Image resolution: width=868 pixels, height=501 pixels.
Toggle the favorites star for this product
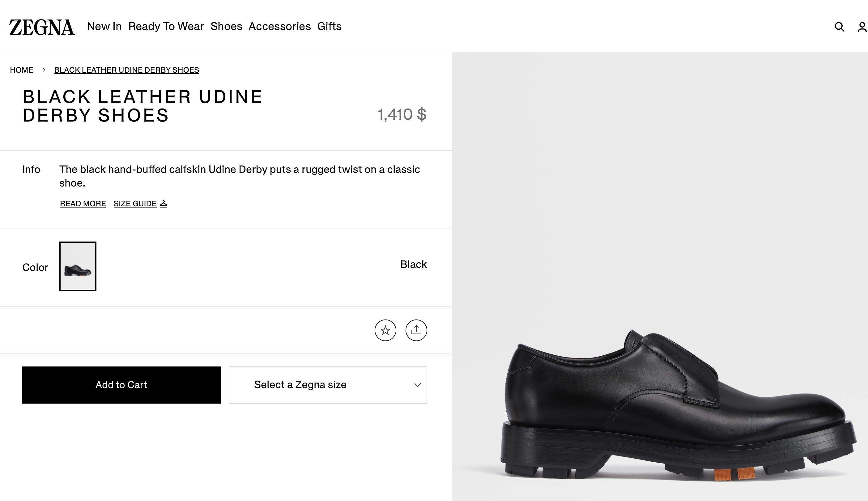[385, 330]
